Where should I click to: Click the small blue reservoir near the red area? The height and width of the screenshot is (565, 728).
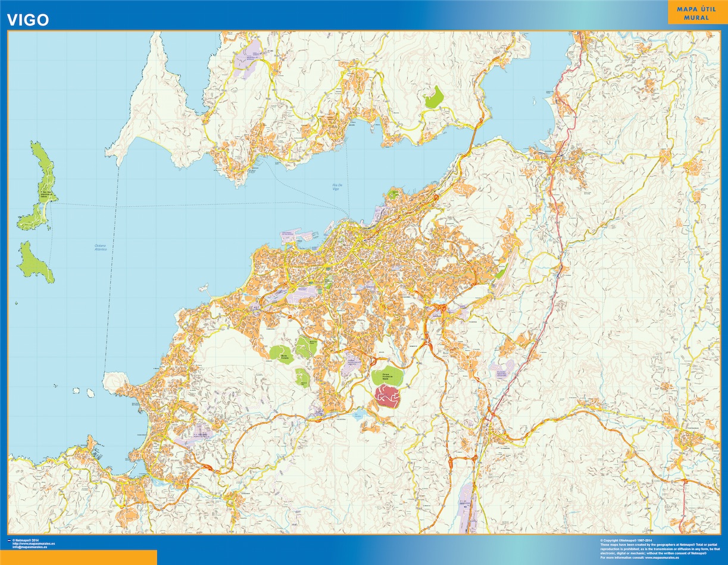(x=359, y=414)
